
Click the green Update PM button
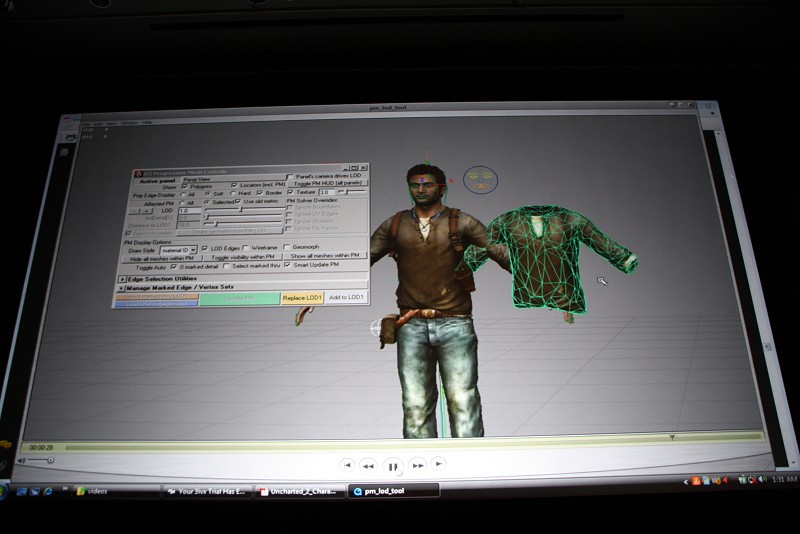point(239,298)
